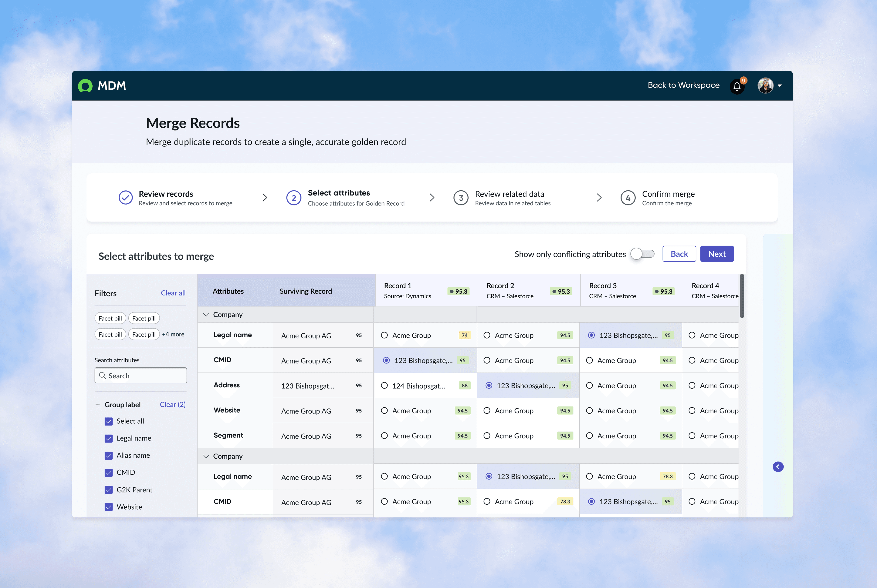Open the notifications bell icon
The width and height of the screenshot is (877, 588).
737,87
